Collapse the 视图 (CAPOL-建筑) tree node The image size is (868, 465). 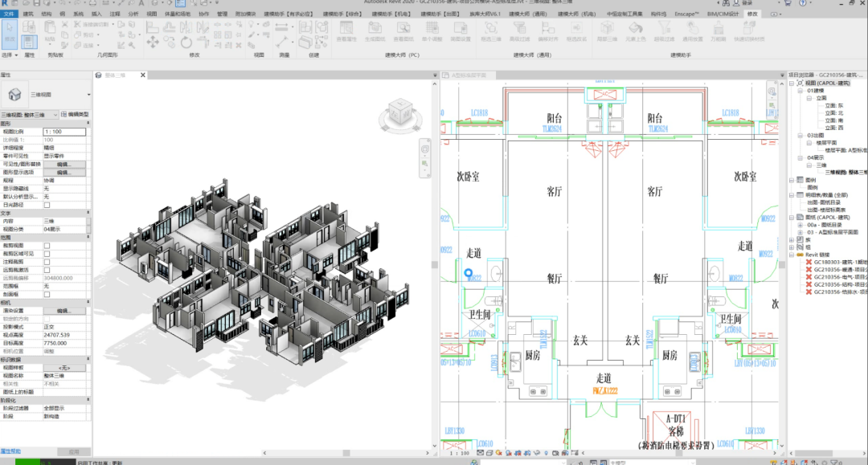(x=792, y=83)
